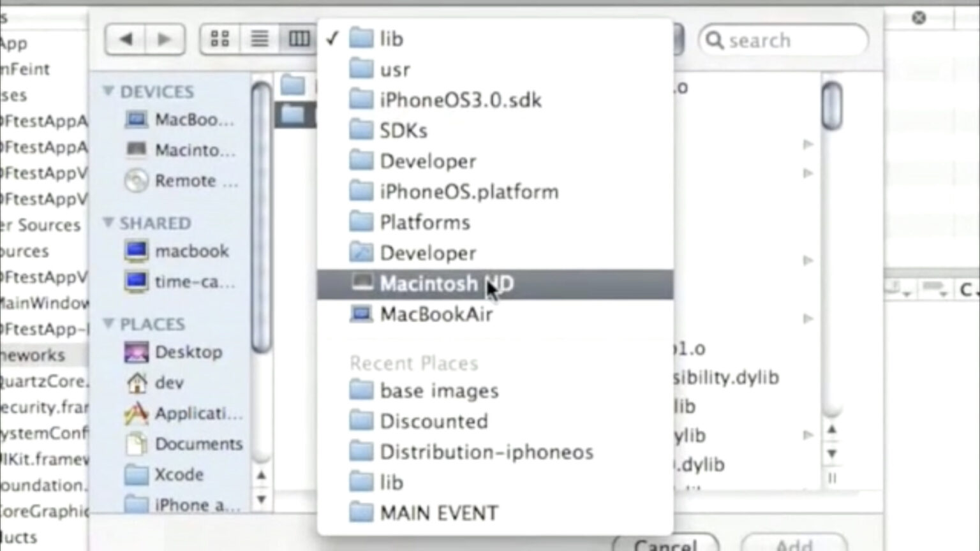Select the checkmarked lib entry
Viewport: 980px width, 551px height.
(x=390, y=38)
